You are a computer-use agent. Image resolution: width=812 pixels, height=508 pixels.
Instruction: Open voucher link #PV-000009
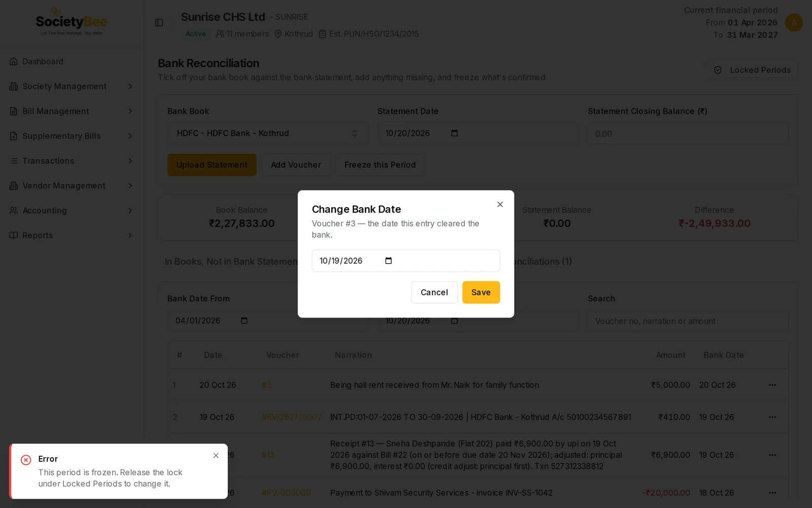click(x=286, y=493)
